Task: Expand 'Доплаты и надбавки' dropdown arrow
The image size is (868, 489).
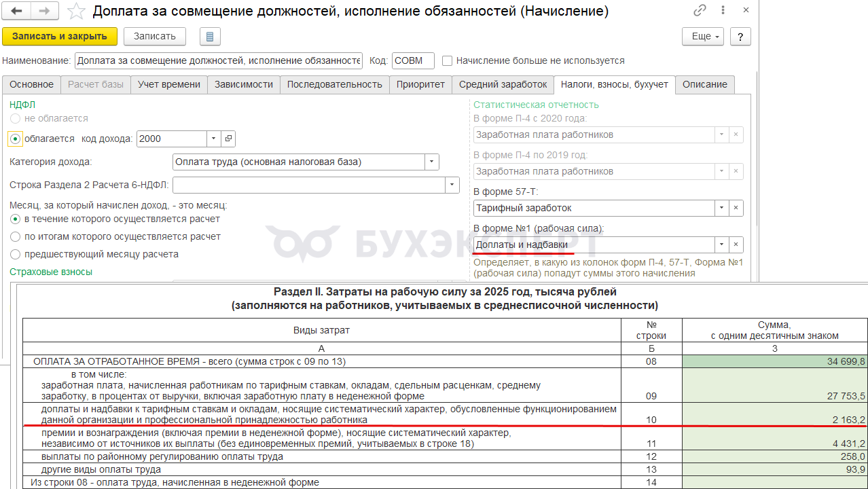Action: tap(722, 245)
